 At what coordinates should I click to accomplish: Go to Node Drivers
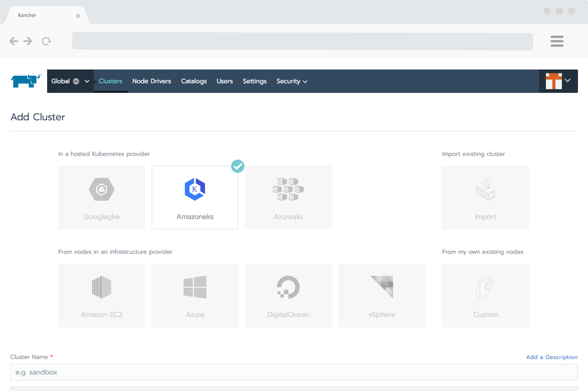(x=152, y=81)
